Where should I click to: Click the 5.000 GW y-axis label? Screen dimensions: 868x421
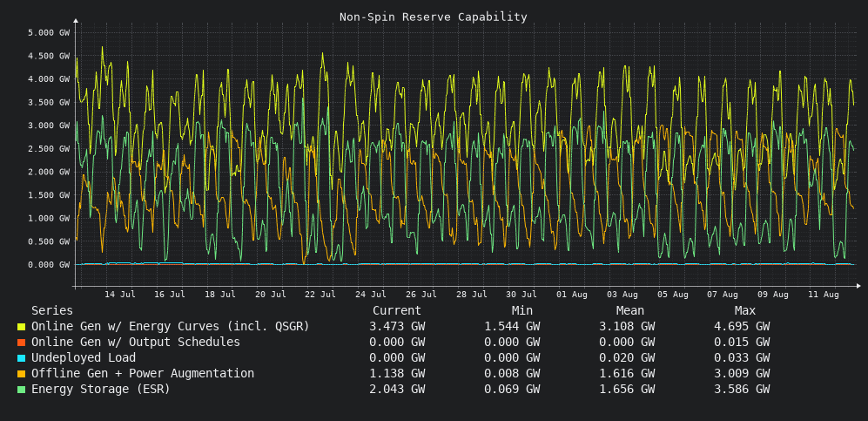(49, 32)
